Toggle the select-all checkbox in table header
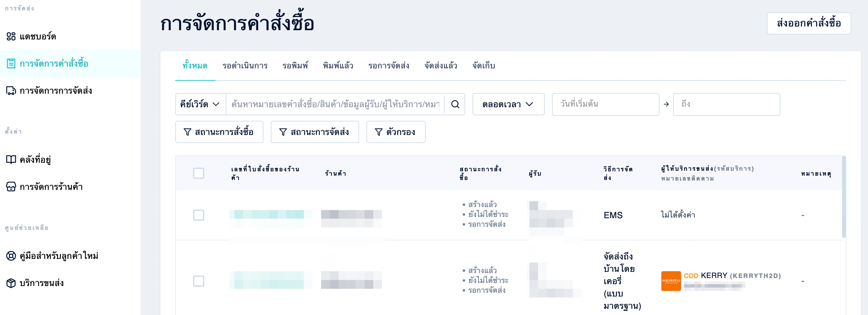The height and width of the screenshot is (315, 868). click(x=198, y=173)
